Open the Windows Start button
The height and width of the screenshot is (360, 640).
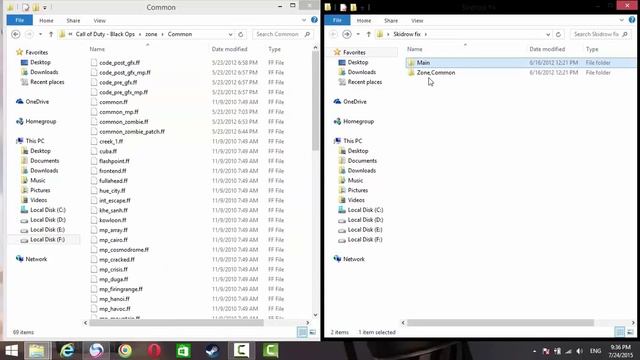click(x=11, y=351)
